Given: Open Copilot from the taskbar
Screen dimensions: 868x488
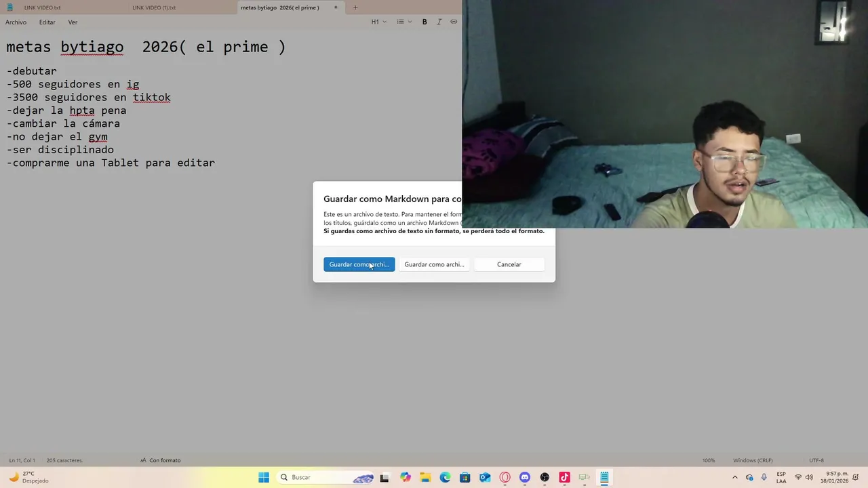Looking at the screenshot, I should tap(405, 477).
